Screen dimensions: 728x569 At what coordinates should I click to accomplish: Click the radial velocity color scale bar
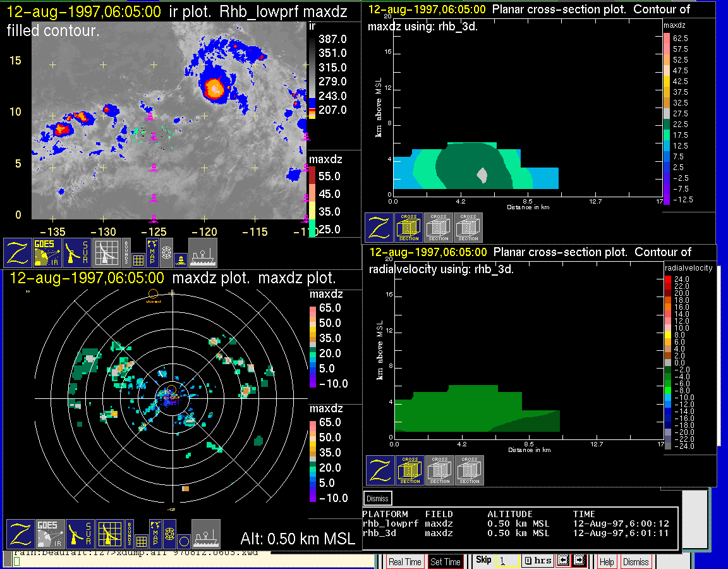pyautogui.click(x=668, y=362)
